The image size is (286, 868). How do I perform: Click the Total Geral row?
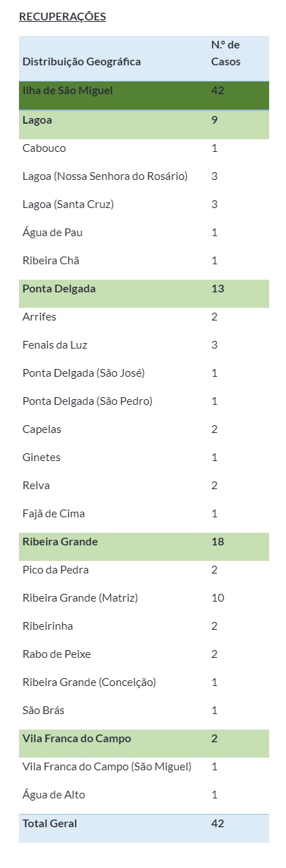pyautogui.click(x=144, y=828)
